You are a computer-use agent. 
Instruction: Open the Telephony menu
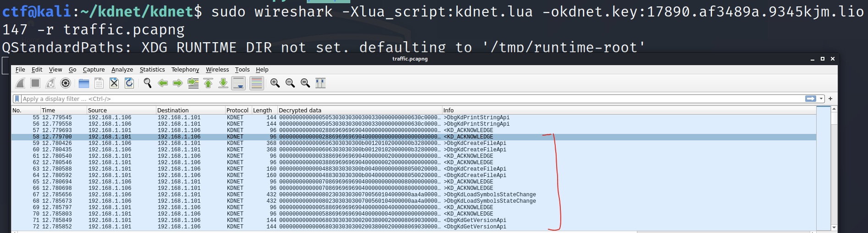tap(185, 70)
